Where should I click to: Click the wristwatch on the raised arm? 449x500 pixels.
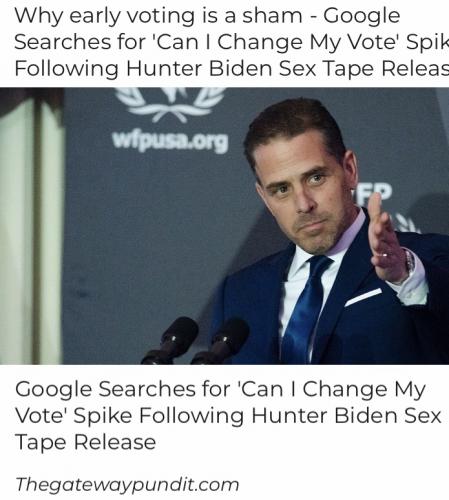[409, 262]
